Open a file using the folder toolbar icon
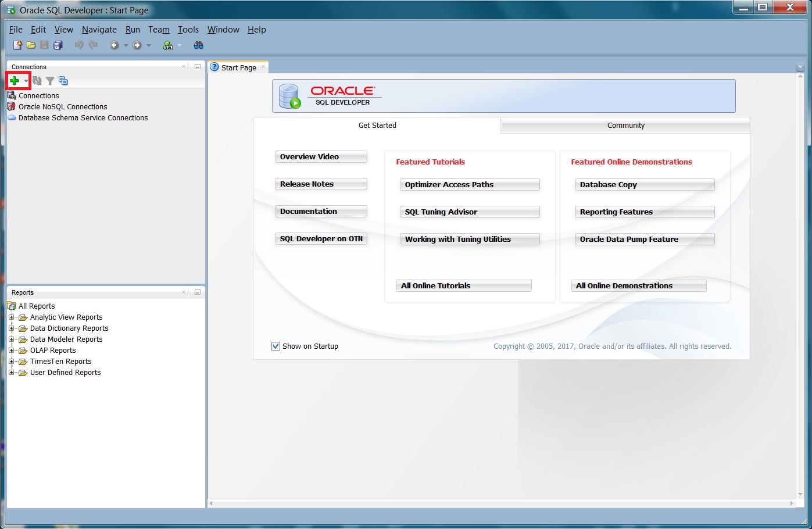Image resolution: width=812 pixels, height=529 pixels. tap(30, 45)
